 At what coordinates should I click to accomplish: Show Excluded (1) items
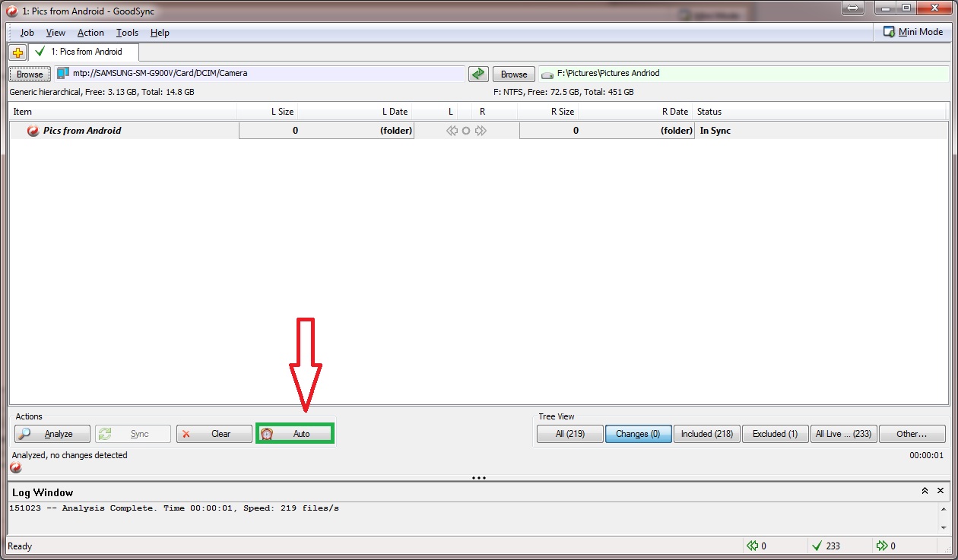point(776,434)
